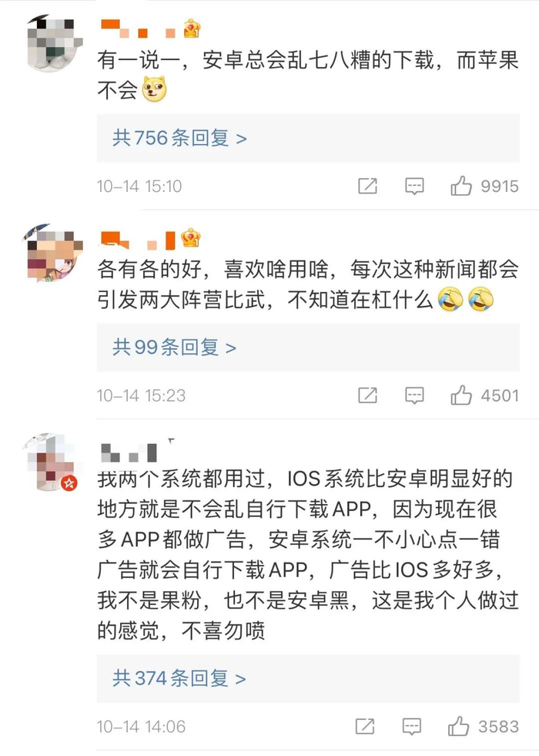Like the comment with 3583 likes
539x756 pixels.
tap(458, 726)
